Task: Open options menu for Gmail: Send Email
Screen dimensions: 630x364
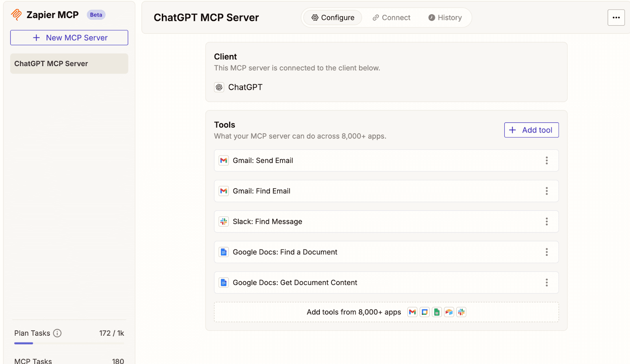Action: click(x=547, y=161)
